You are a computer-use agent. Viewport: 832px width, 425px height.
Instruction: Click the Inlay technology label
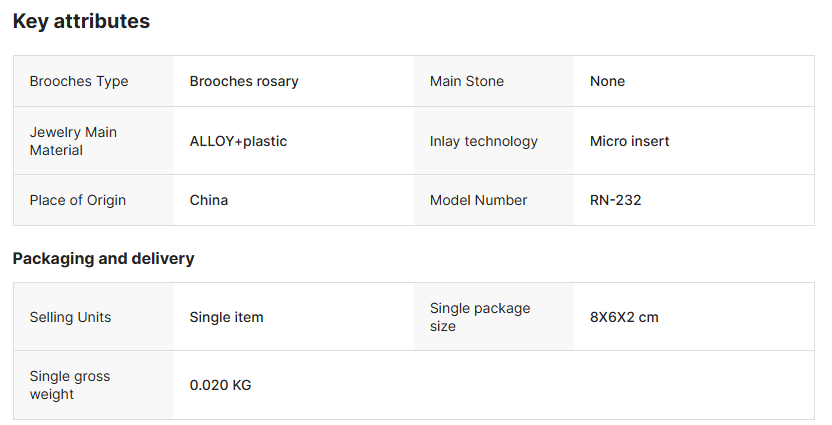tap(484, 141)
